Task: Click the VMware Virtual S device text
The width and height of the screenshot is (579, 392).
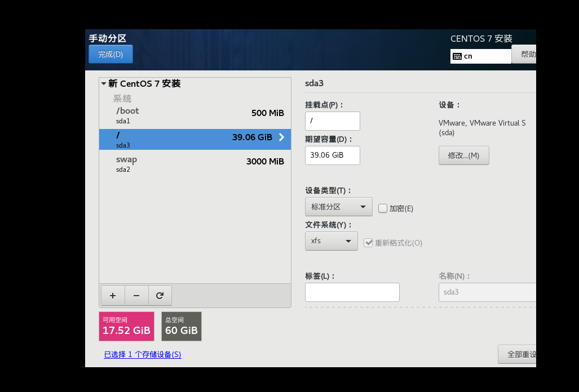Action: tap(482, 128)
